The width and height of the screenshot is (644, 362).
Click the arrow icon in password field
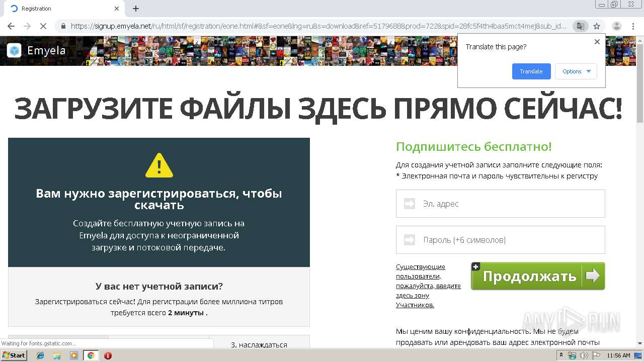pos(410,240)
